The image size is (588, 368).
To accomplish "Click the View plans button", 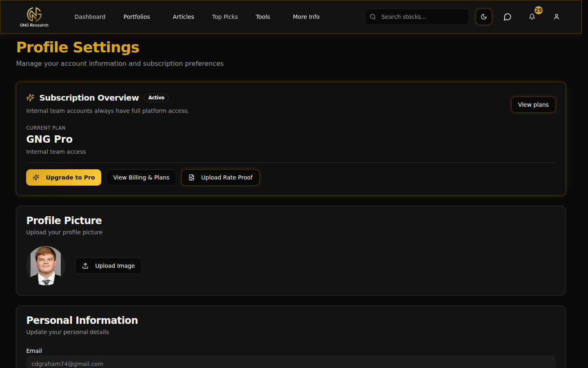I will click(x=533, y=105).
